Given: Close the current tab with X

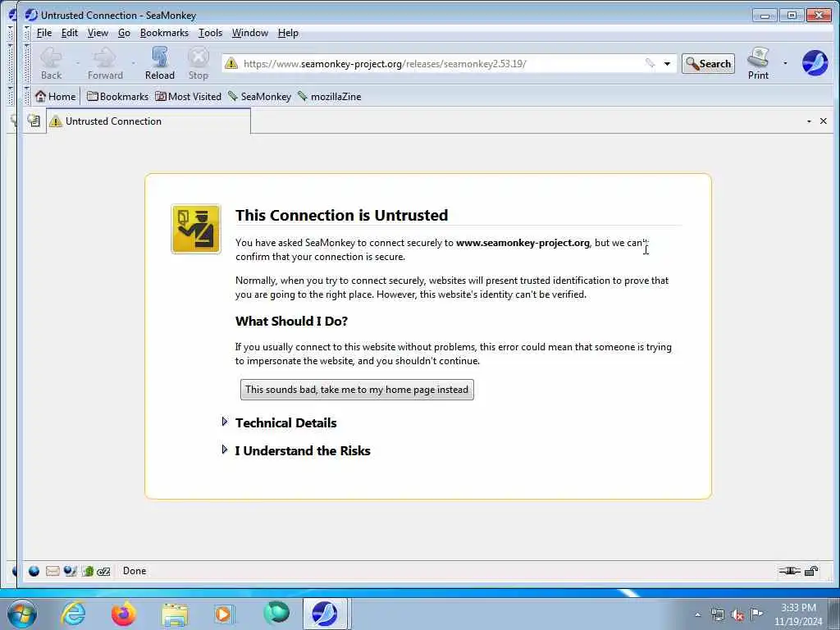Looking at the screenshot, I should [824, 121].
